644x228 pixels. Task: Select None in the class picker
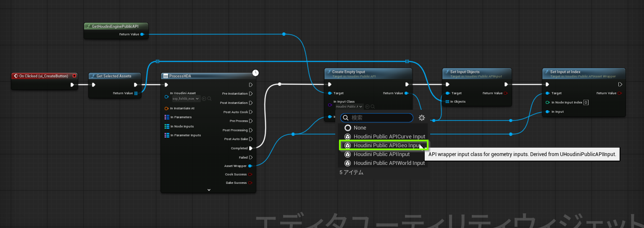pos(360,128)
